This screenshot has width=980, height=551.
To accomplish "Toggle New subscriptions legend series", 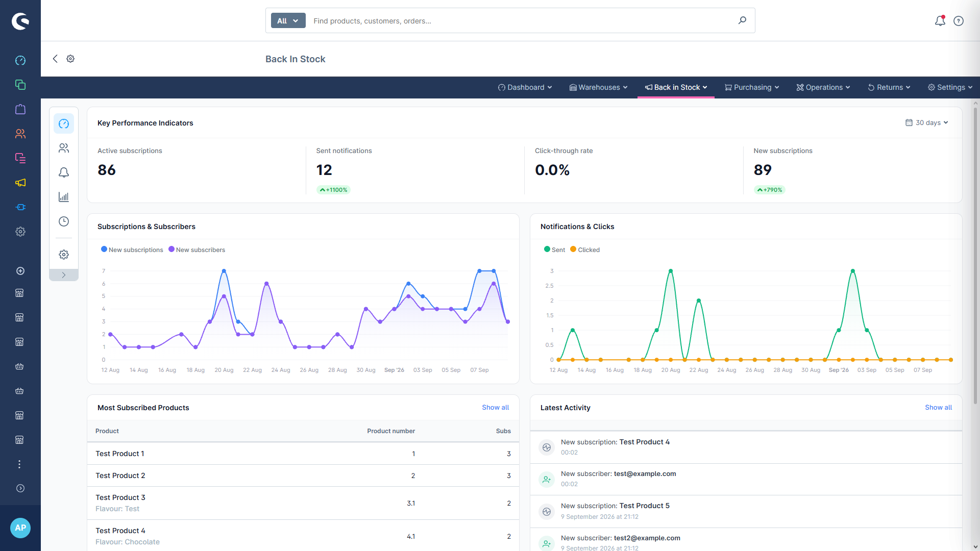I will [x=132, y=249].
